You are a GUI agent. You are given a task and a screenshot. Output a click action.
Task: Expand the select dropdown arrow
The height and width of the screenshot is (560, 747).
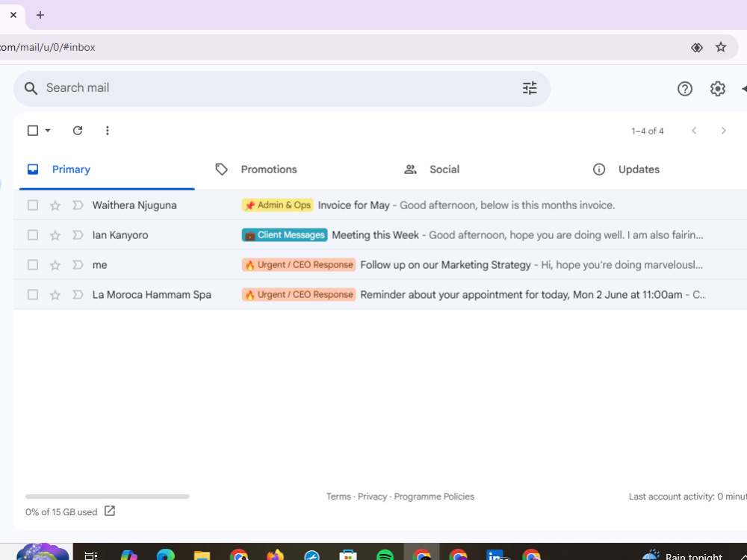click(48, 131)
